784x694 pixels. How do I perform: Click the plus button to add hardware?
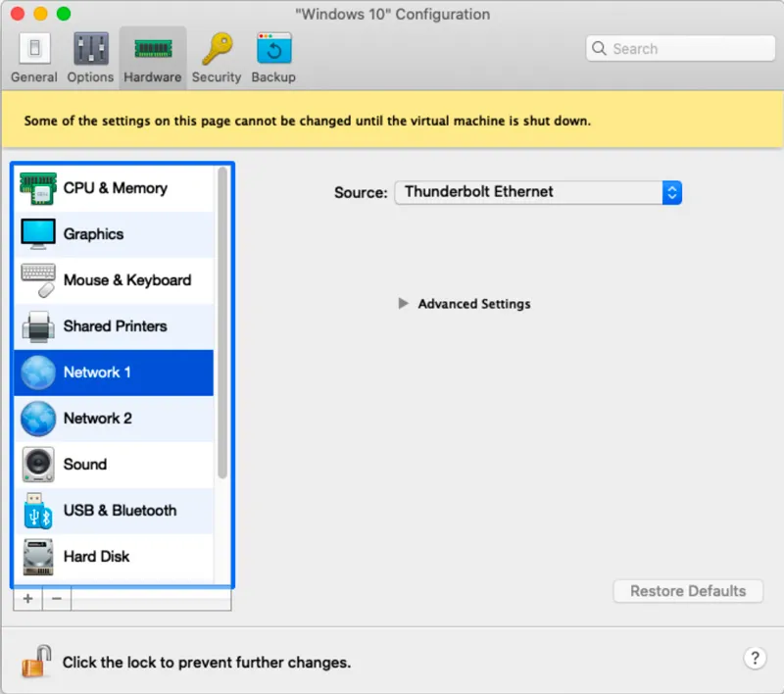28,599
